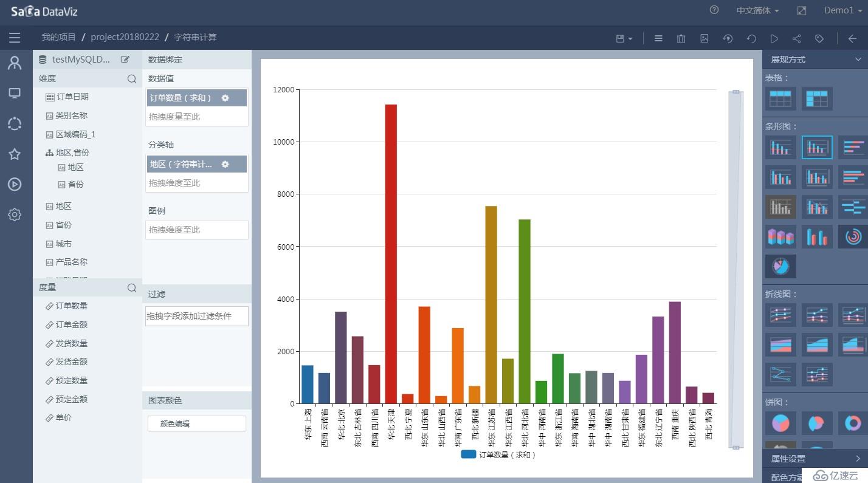This screenshot has height=483, width=868.
Task: Select the first line chart thumbnail
Action: coord(780,315)
